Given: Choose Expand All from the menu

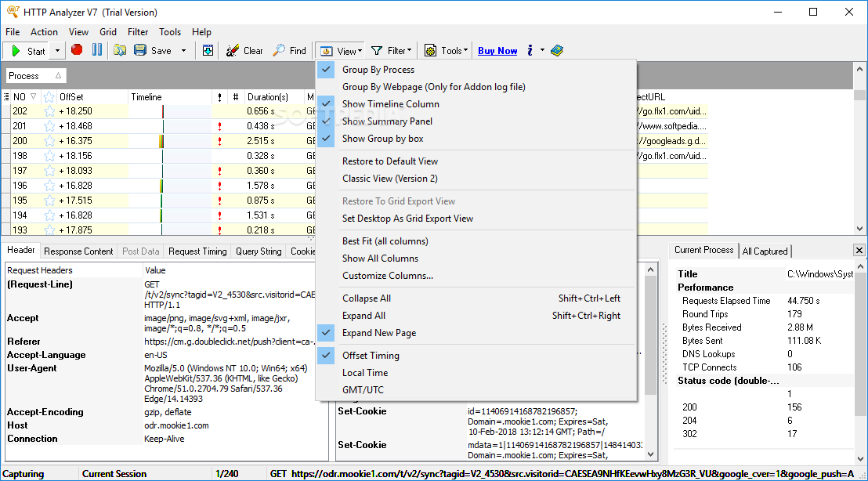Looking at the screenshot, I should click(x=363, y=316).
